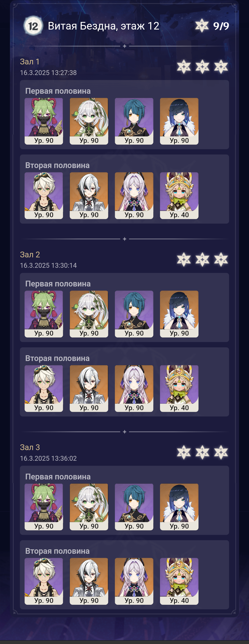Screen dimensions: 249x644
Task: Click the star icon beside 9/9
Action: [202, 25]
